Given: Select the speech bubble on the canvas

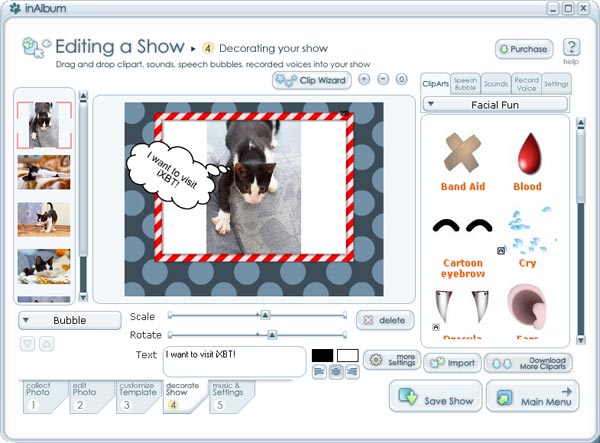Looking at the screenshot, I should 172,175.
